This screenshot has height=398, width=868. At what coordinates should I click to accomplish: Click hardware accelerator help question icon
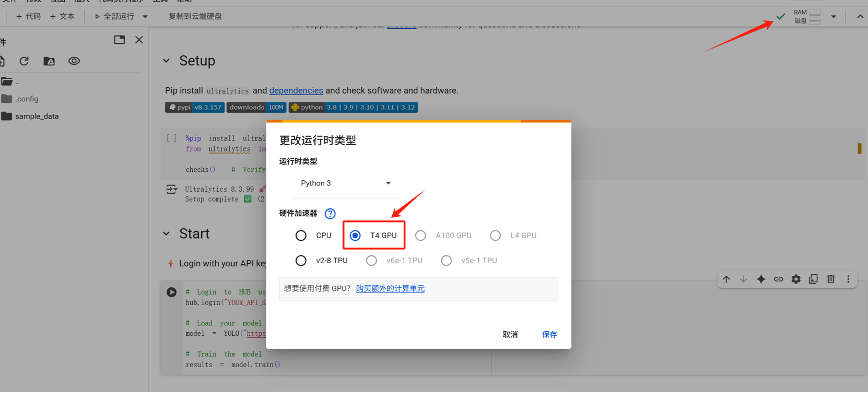click(330, 214)
